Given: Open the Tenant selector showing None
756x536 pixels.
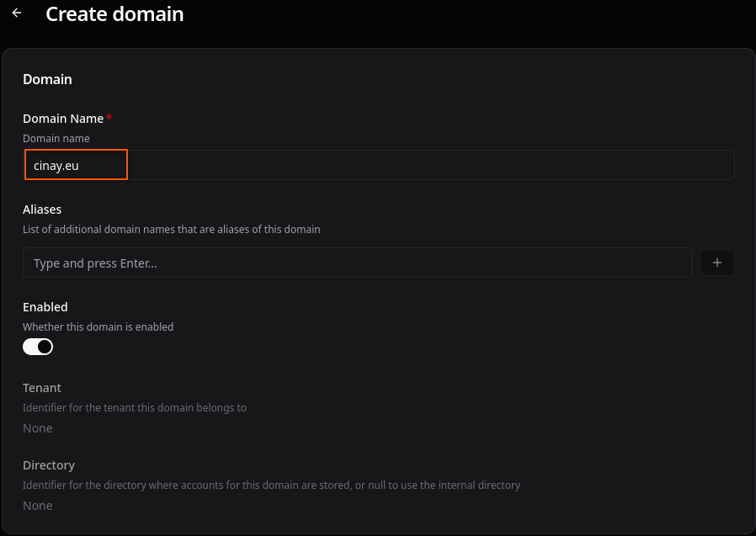Looking at the screenshot, I should pyautogui.click(x=38, y=428).
